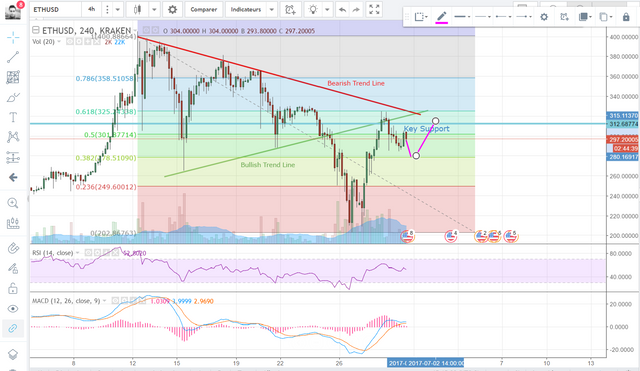Open the timeframe interval dropdown arrow
640x371 pixels.
click(118, 9)
